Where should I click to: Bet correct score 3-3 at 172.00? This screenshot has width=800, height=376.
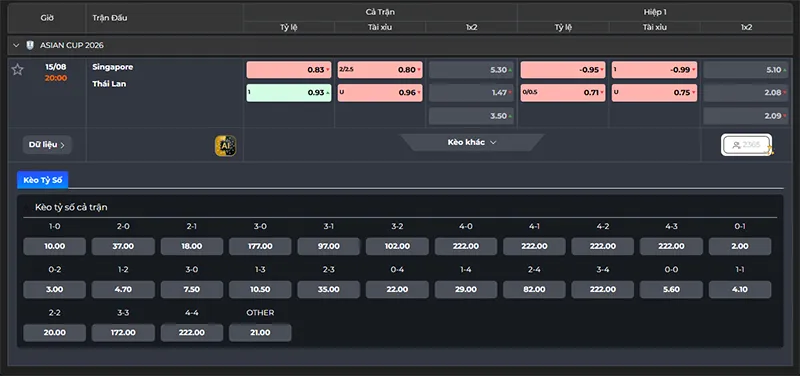[123, 333]
